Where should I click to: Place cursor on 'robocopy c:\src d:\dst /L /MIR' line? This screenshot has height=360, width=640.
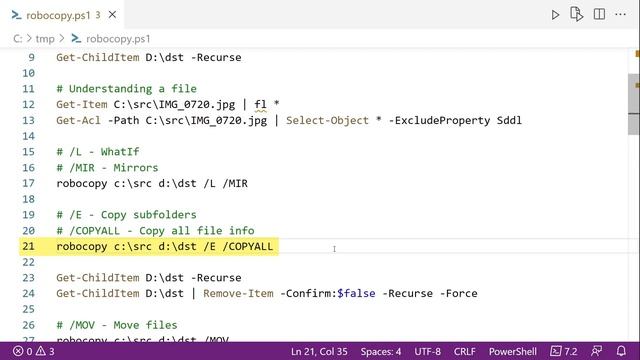[x=152, y=183]
